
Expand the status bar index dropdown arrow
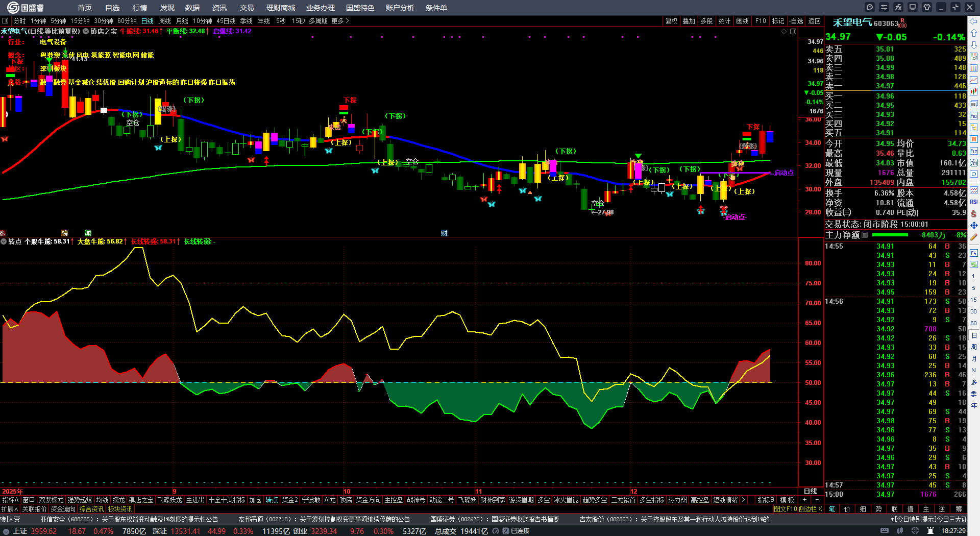[6, 531]
